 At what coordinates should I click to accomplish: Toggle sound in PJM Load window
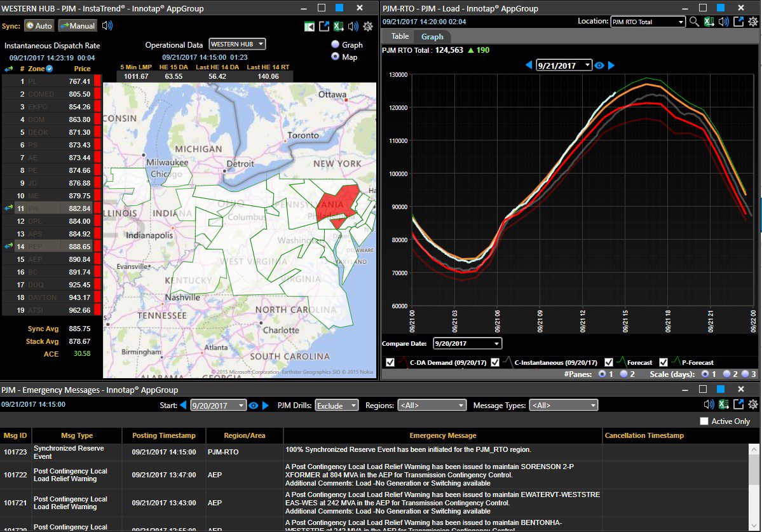724,22
